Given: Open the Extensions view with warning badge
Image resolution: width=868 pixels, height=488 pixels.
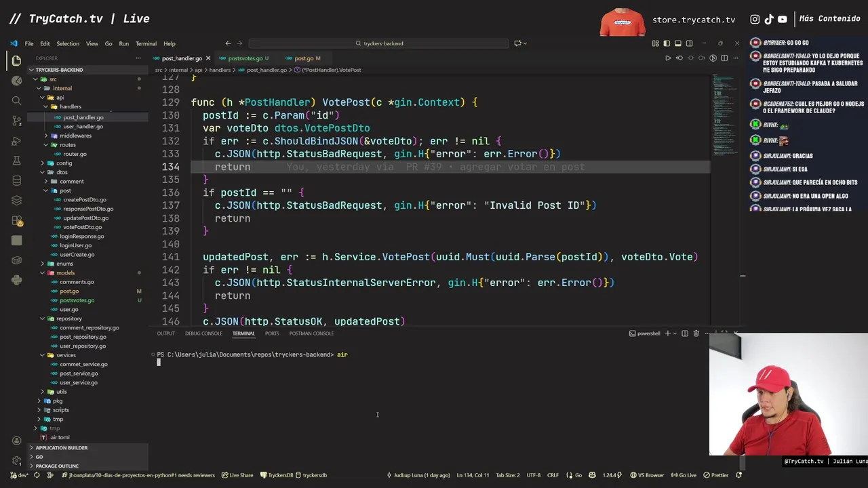Looking at the screenshot, I should click(x=16, y=221).
